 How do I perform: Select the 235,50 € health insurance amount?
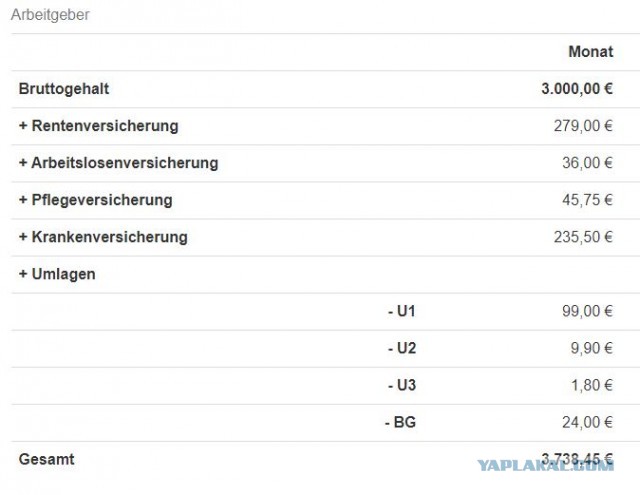pos(583,237)
